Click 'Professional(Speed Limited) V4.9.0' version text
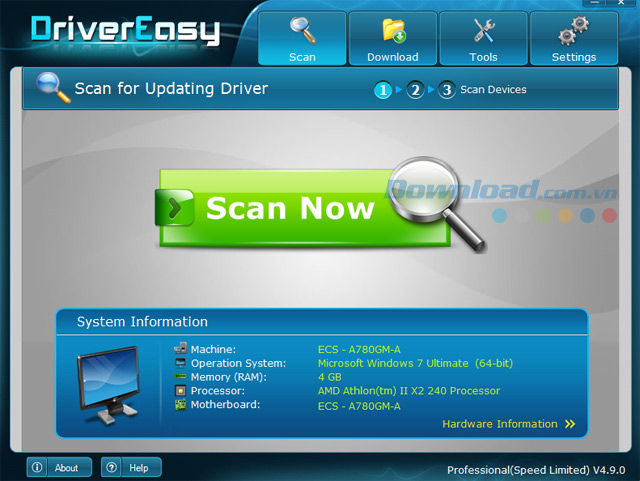 click(536, 470)
